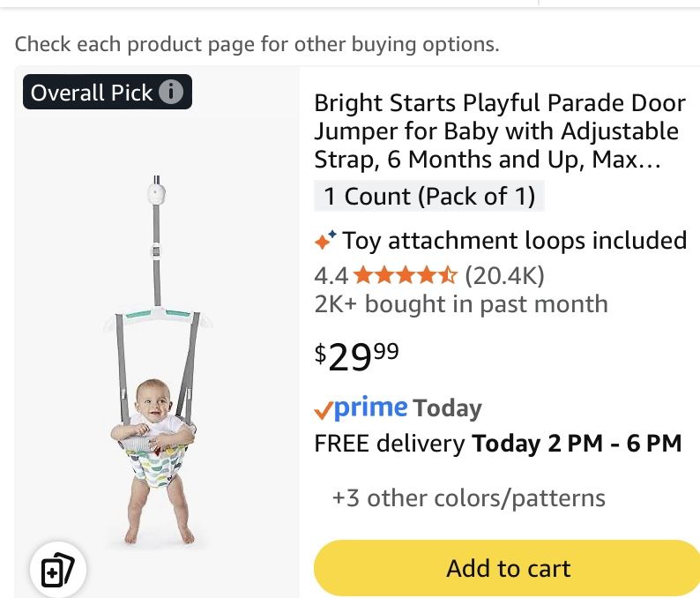Open the Bright Starts Playful Parade title link
Screen dimensions: 700x598
499,131
